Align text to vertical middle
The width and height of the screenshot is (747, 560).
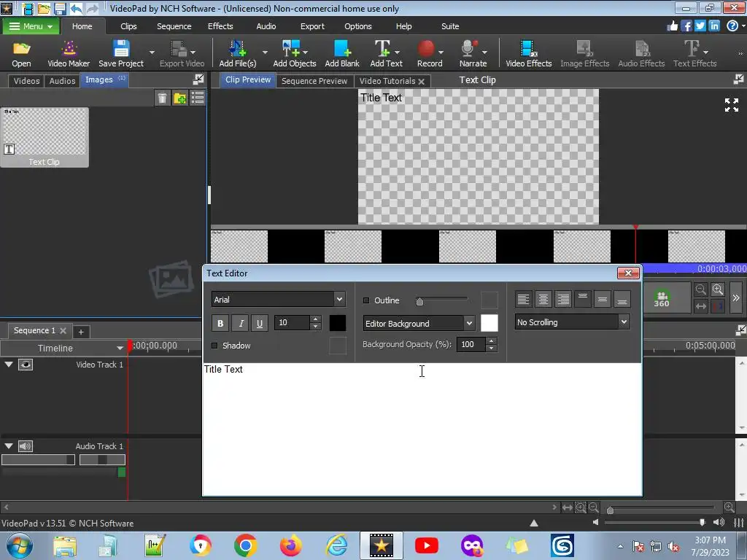(602, 299)
